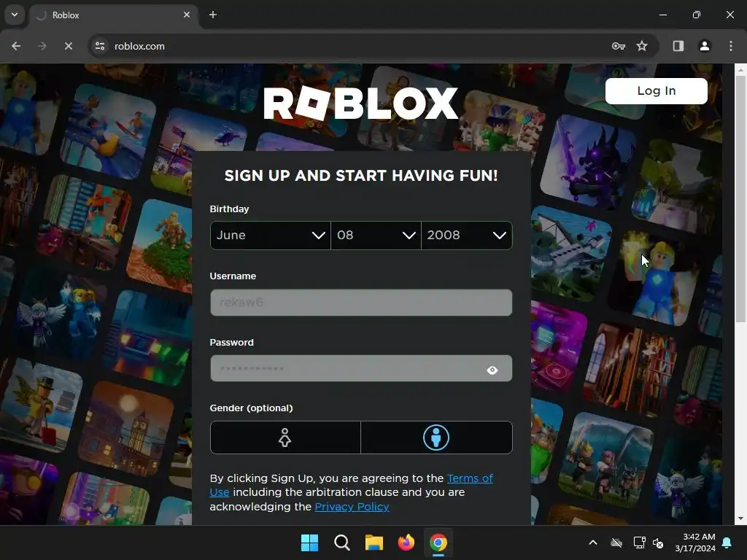Launch Firefox from the taskbar
This screenshot has height=560, width=747.
406,542
